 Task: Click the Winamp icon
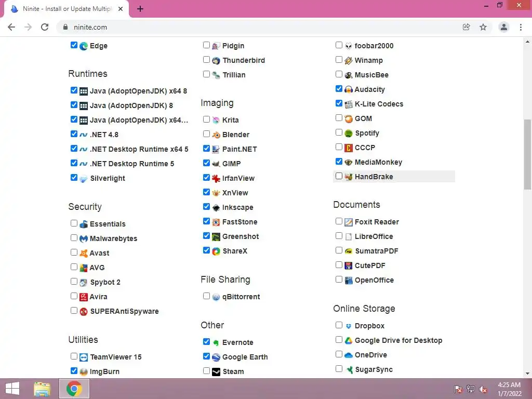pyautogui.click(x=349, y=60)
